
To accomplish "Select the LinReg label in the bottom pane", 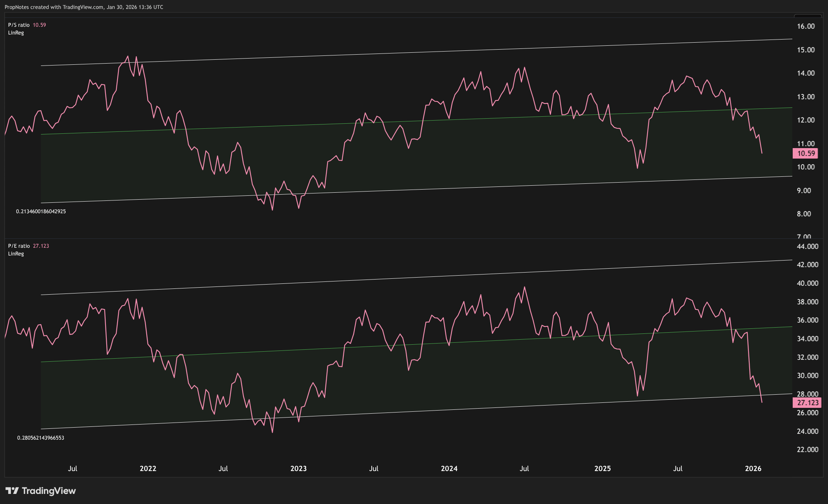I will click(x=16, y=254).
